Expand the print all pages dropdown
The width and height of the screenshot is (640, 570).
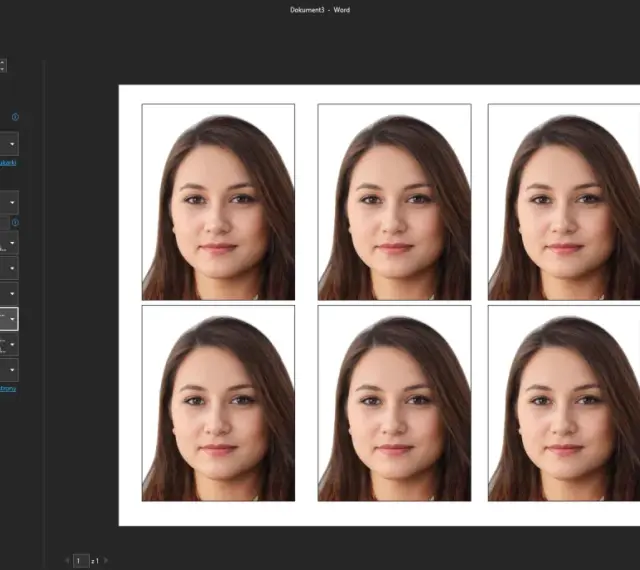9,202
